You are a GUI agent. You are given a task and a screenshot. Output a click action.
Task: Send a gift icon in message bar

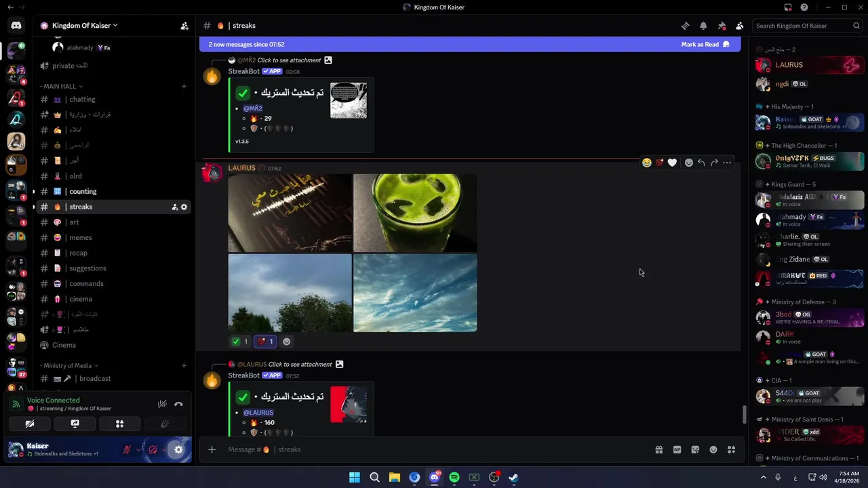tap(658, 449)
